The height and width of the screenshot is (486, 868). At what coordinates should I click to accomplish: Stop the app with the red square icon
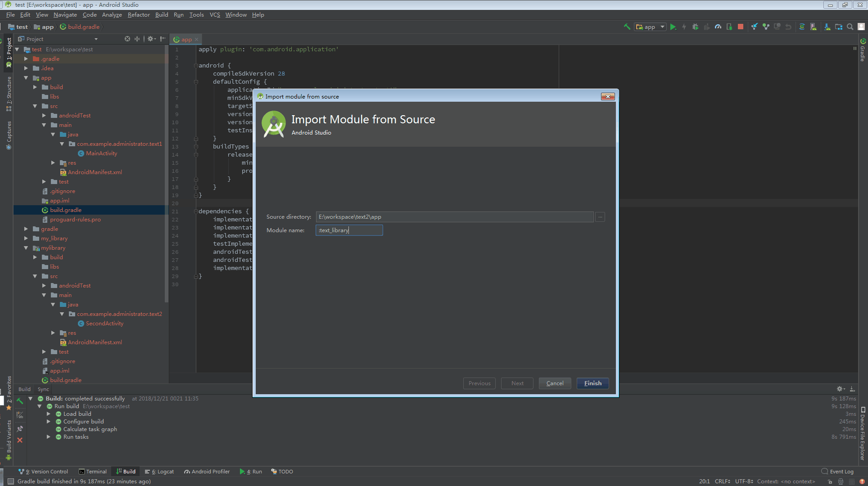click(x=740, y=27)
